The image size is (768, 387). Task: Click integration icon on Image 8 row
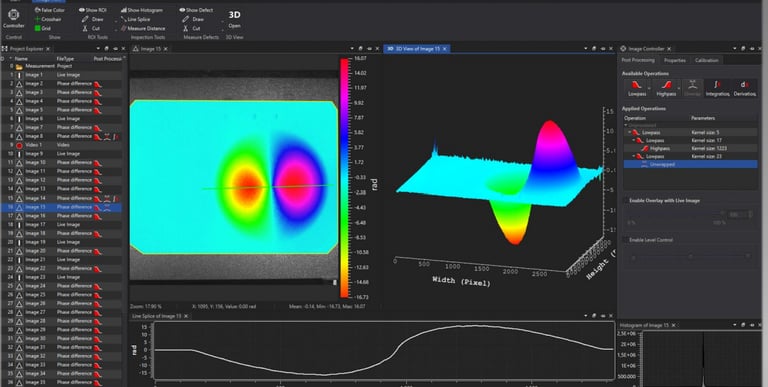tap(116, 137)
